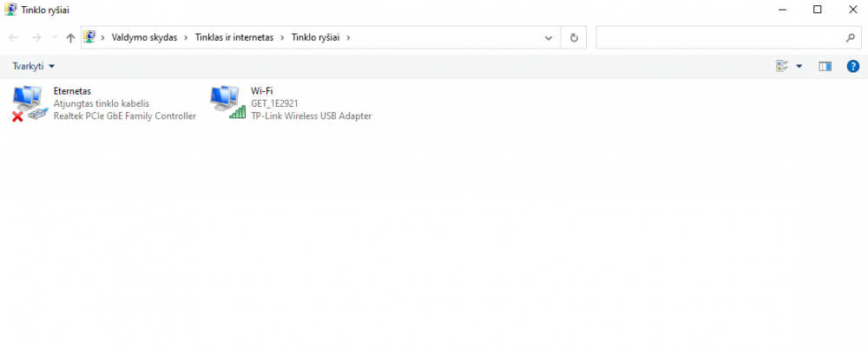Click Realtek PCIe GbE Family Controller text
868x349 pixels.
124,116
